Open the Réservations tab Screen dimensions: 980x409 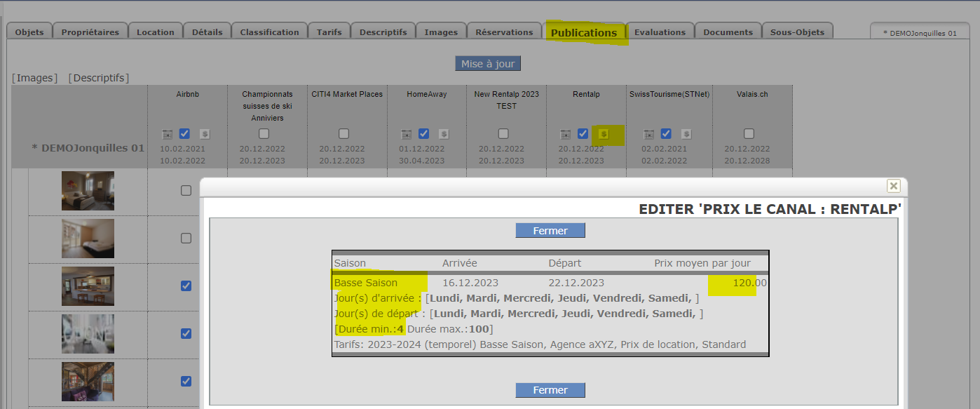point(504,32)
